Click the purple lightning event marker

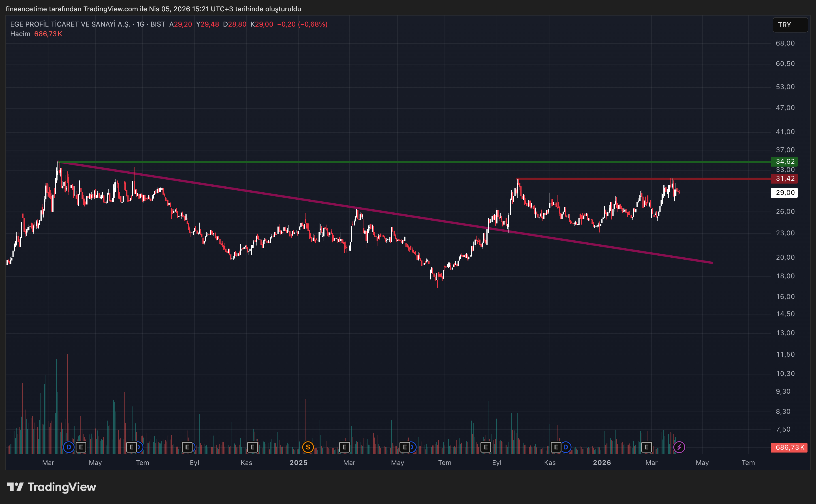679,447
